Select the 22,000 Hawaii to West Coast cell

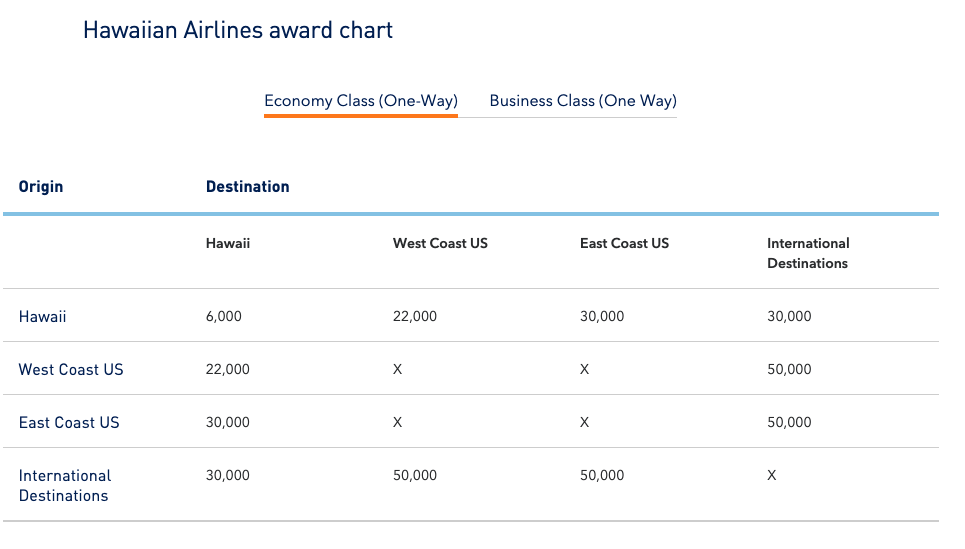pos(415,317)
